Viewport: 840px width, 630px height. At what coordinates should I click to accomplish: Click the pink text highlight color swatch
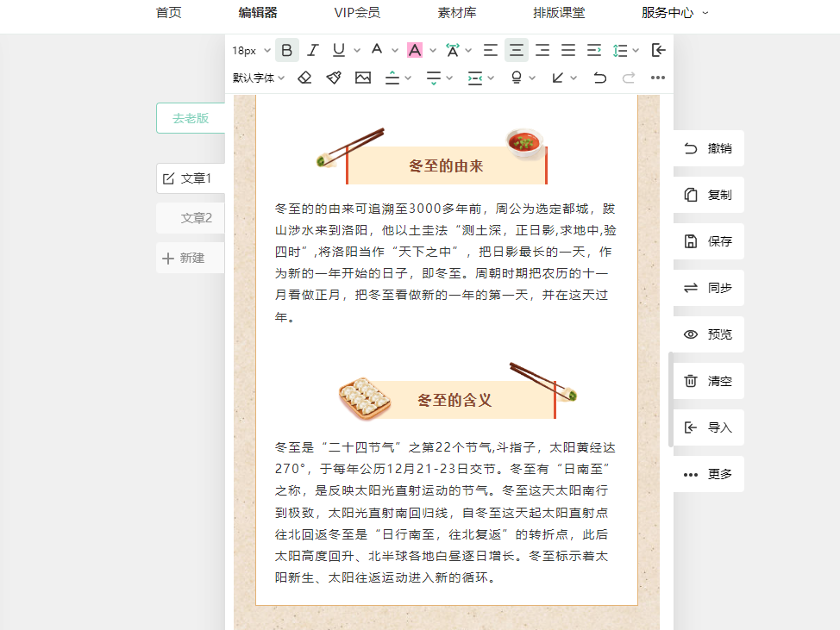[415, 51]
